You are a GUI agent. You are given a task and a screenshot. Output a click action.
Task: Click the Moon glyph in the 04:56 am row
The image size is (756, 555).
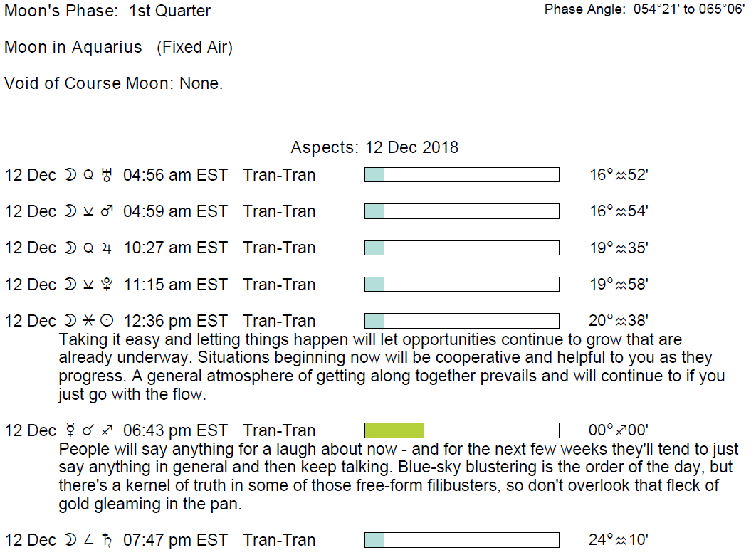(70, 175)
